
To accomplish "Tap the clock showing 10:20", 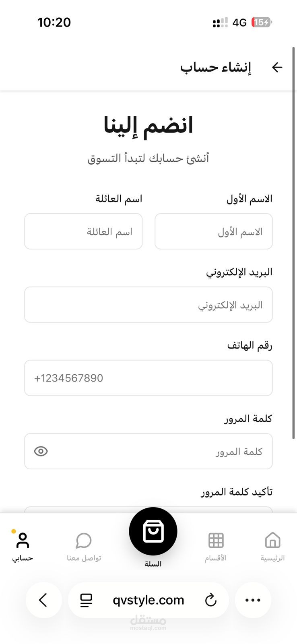I will coord(54,22).
